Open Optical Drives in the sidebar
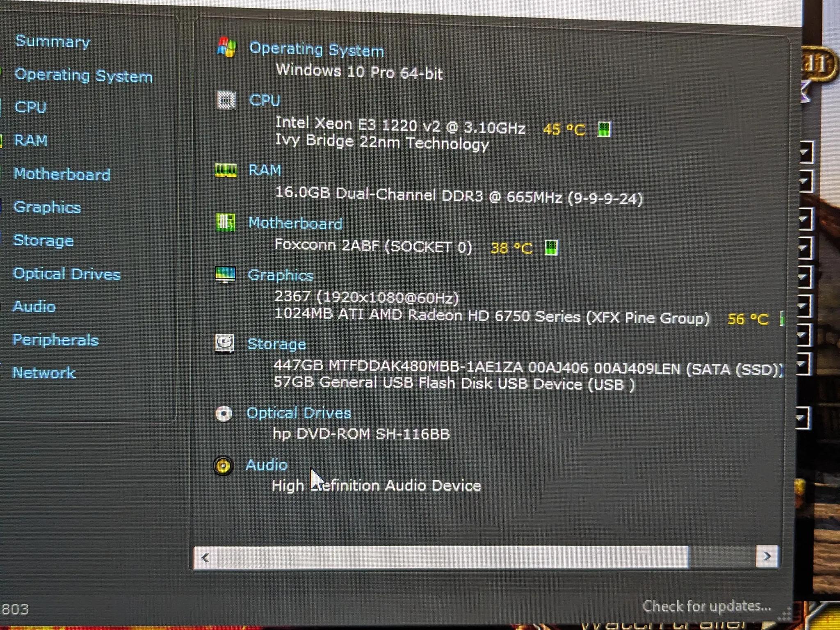Image resolution: width=840 pixels, height=630 pixels. (x=66, y=274)
